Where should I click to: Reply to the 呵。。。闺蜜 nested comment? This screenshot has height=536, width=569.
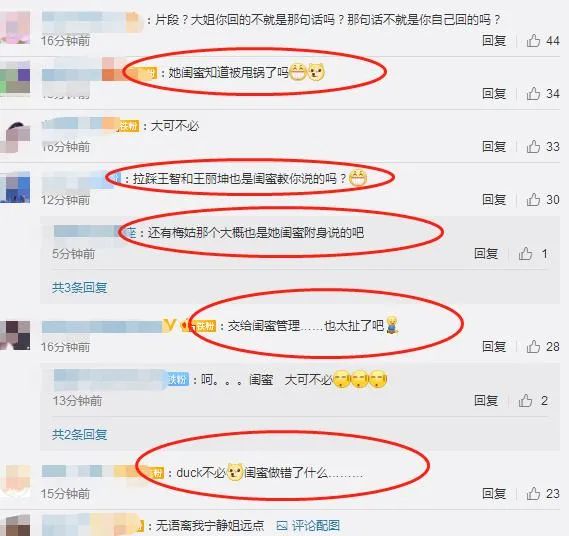[486, 401]
